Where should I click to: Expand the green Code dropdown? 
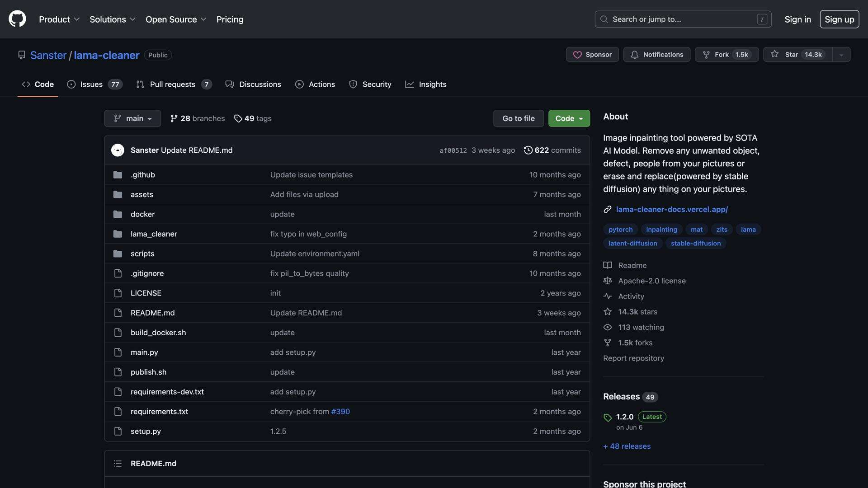click(569, 118)
